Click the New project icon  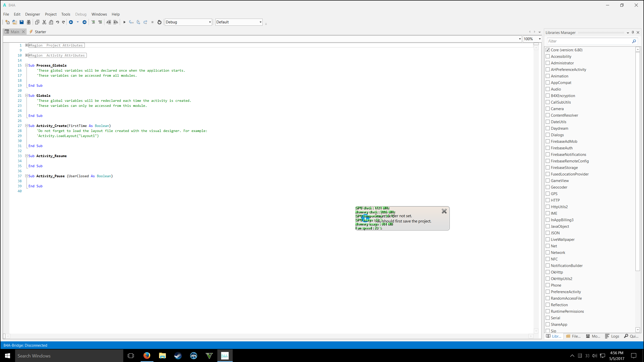click(7, 22)
